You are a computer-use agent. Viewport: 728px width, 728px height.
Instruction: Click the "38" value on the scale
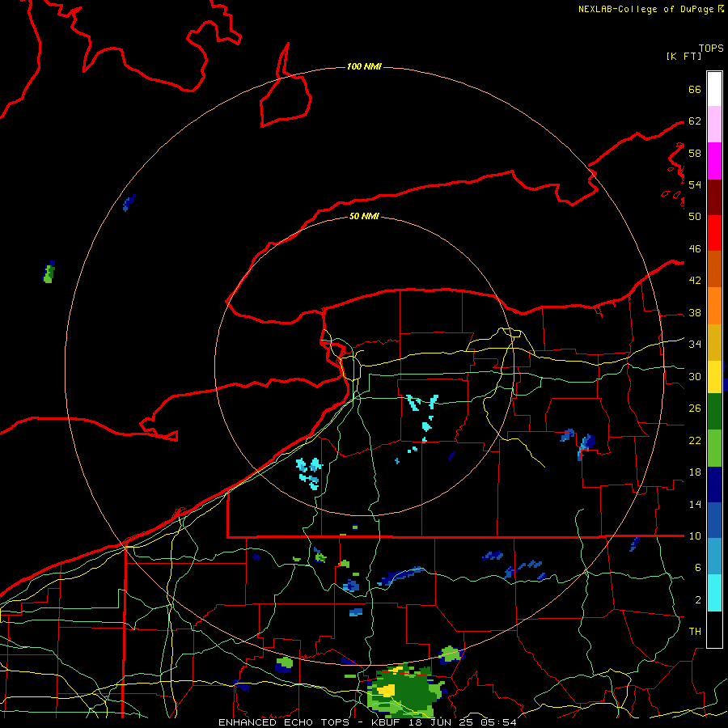[695, 313]
